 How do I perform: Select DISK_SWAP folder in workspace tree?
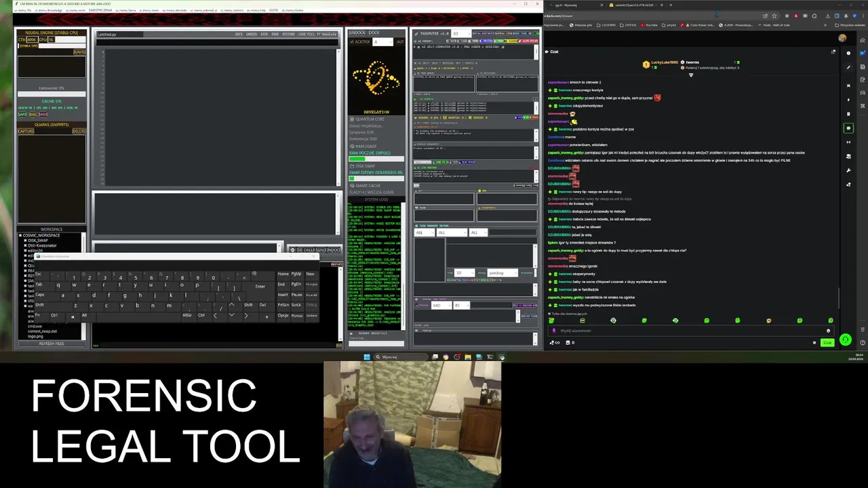38,241
